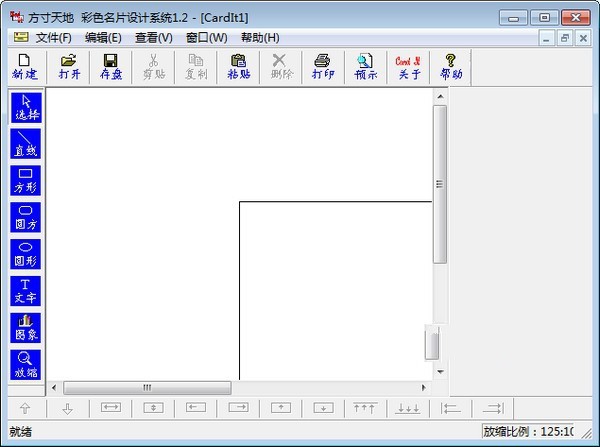Select the 文字 text tool

(x=26, y=291)
